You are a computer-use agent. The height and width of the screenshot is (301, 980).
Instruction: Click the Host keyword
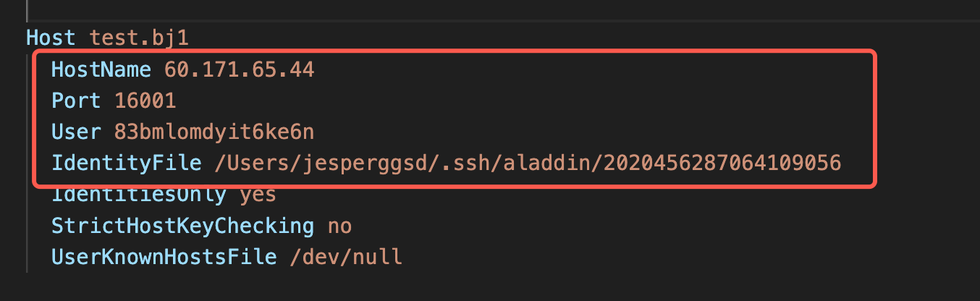point(51,38)
